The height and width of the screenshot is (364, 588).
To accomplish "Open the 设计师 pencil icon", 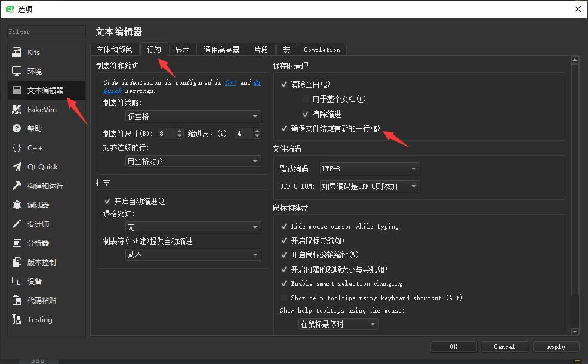I will click(x=17, y=224).
